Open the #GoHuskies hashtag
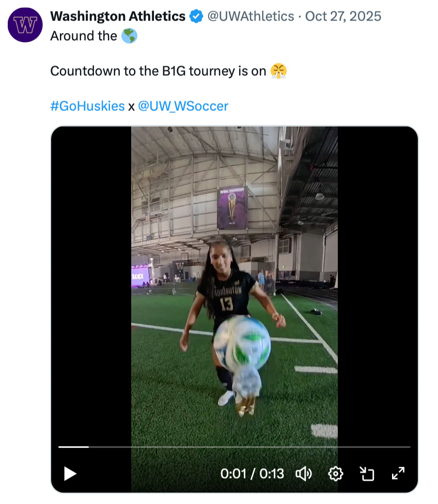 click(87, 106)
